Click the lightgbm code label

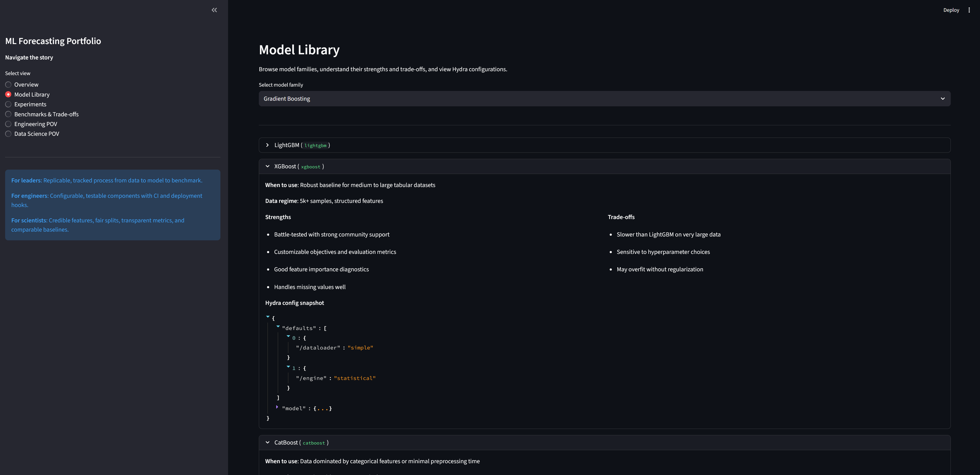(x=315, y=146)
